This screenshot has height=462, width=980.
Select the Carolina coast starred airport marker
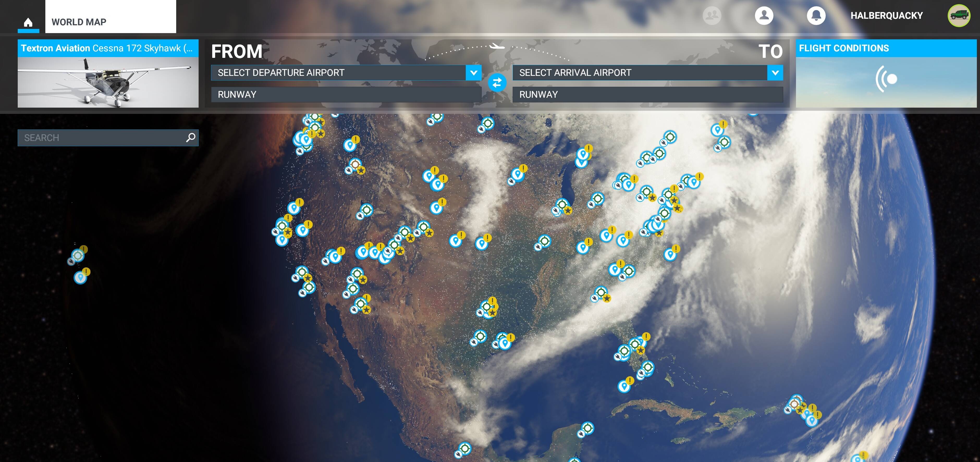point(601,292)
